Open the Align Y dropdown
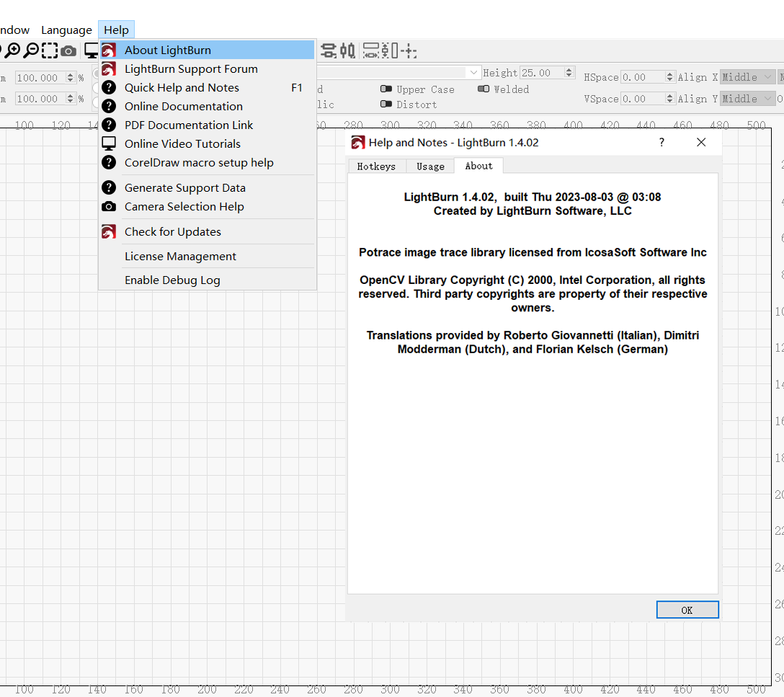784x697 pixels. pos(747,99)
